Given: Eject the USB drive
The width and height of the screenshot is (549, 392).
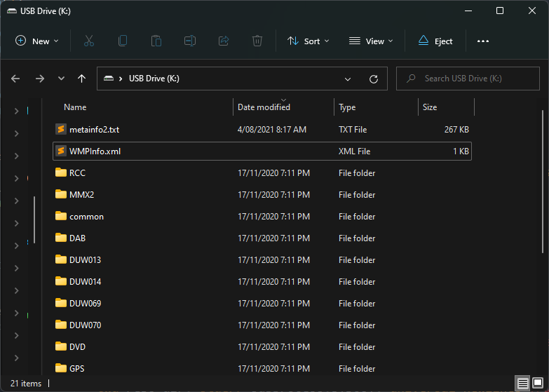Looking at the screenshot, I should coord(435,41).
